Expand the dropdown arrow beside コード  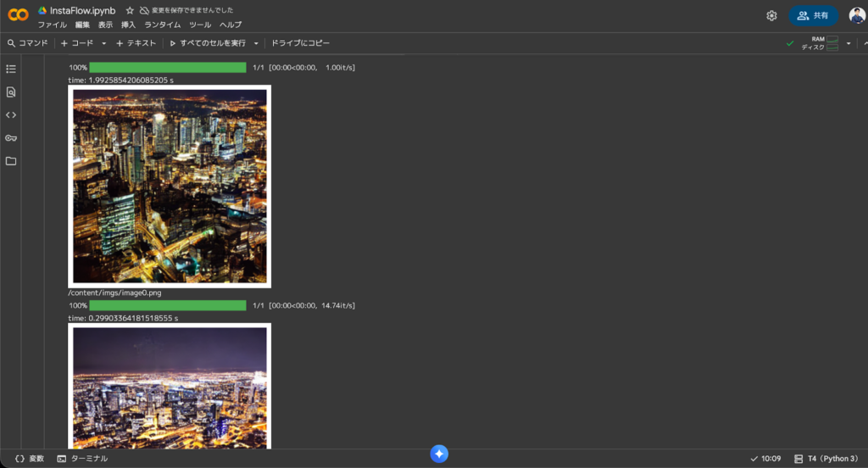(104, 43)
